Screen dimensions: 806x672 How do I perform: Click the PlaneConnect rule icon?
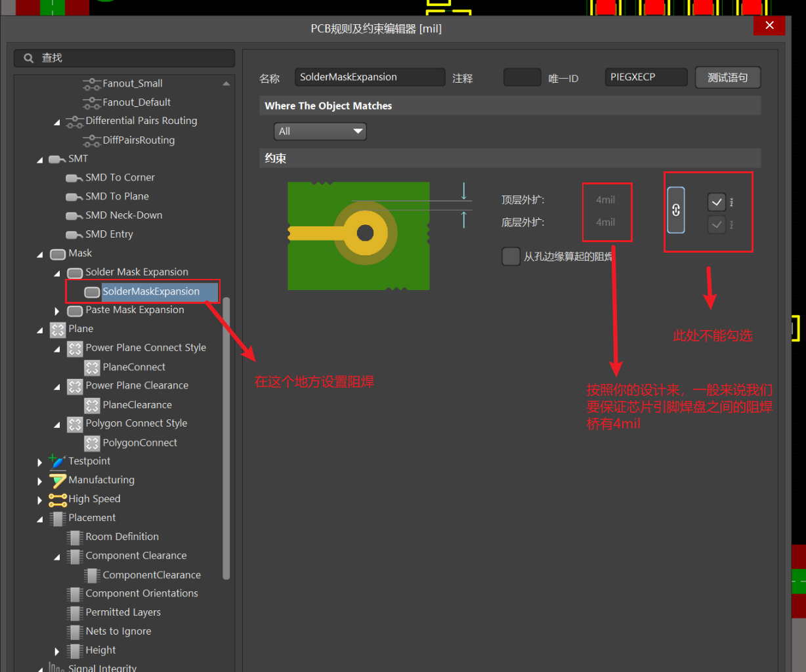pos(92,367)
